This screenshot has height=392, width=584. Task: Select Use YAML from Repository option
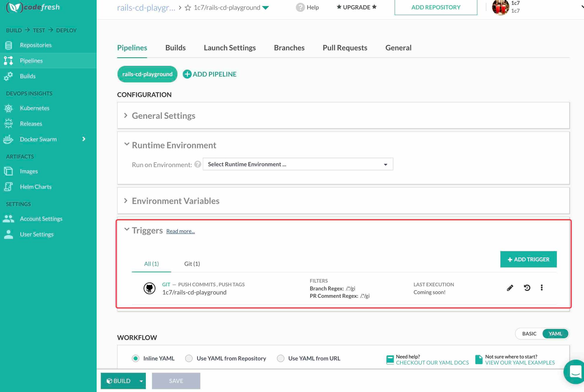click(189, 358)
